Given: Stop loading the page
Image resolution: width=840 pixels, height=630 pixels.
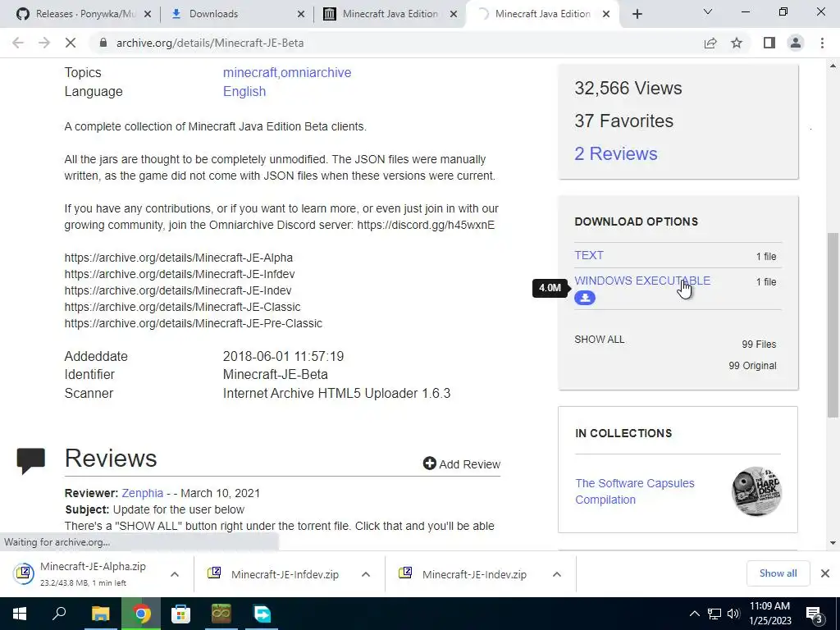Looking at the screenshot, I should click(71, 43).
